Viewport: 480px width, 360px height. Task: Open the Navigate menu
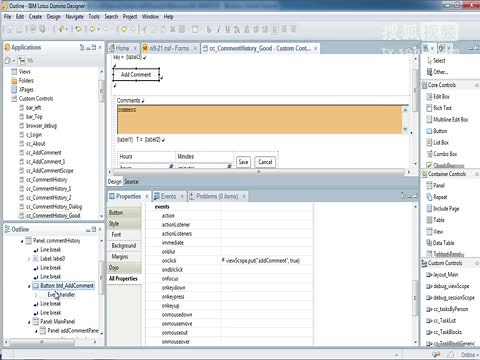[x=74, y=16]
